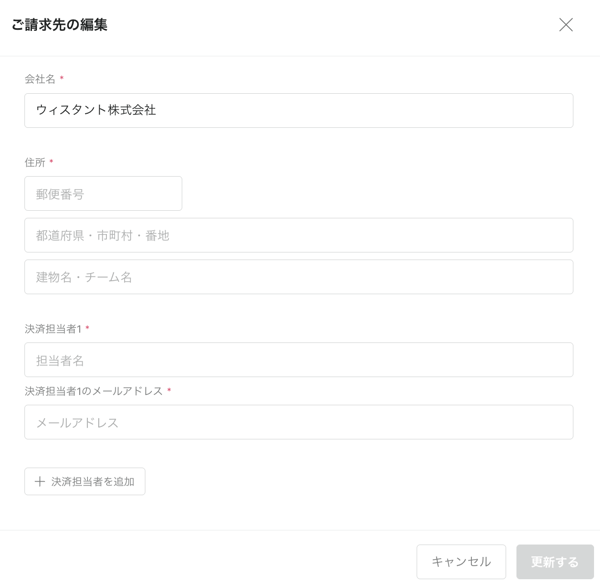The height and width of the screenshot is (583, 600).
Task: Click the 決済担当者1のメールアドレス label
Action: (x=93, y=391)
